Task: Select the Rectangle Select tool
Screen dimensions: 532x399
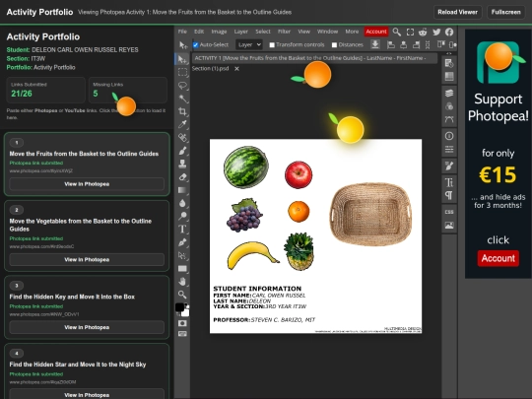Action: [x=182, y=72]
